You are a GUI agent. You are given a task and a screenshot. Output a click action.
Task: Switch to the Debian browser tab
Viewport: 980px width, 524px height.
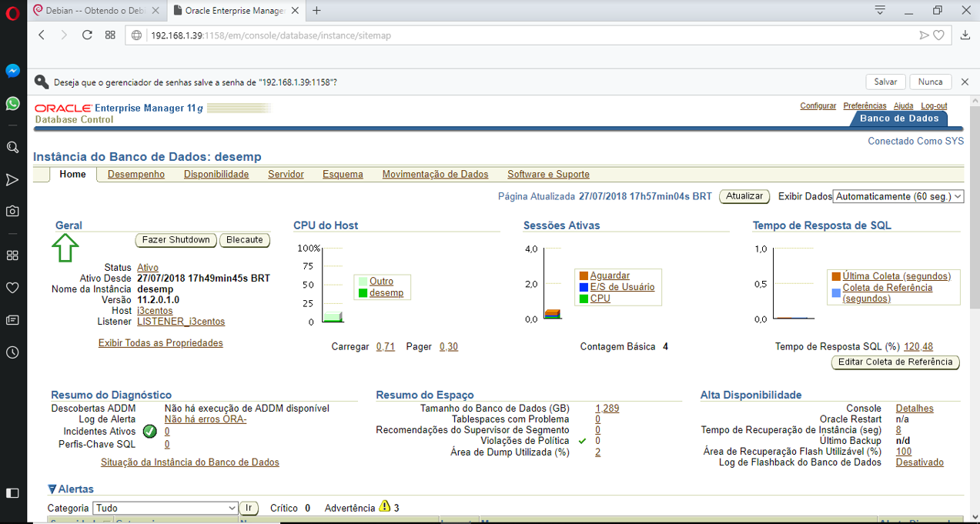click(x=98, y=11)
